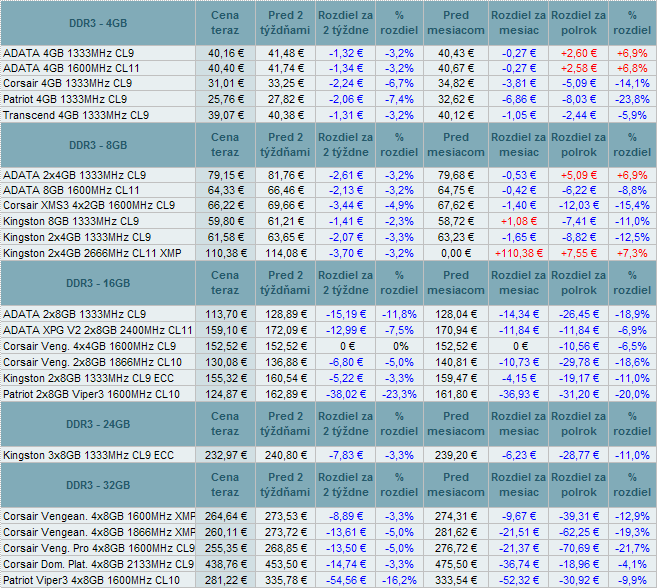Click the +110,38 € monthly difference cell
The width and height of the screenshot is (657, 588).
click(x=519, y=253)
